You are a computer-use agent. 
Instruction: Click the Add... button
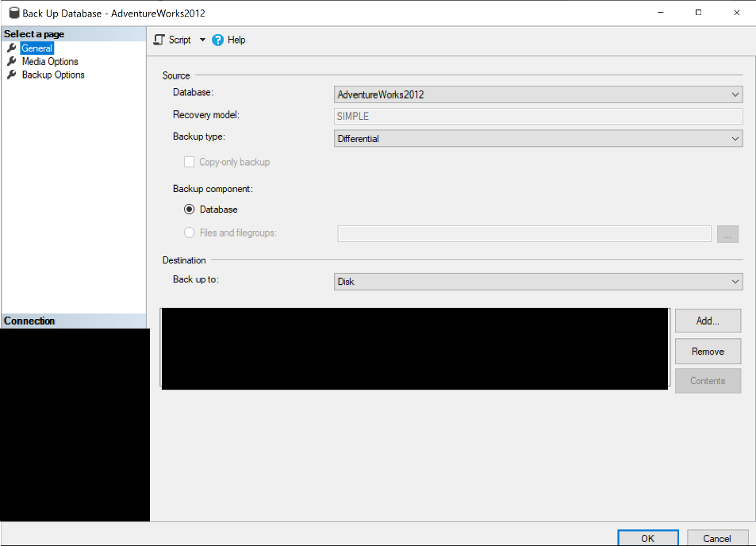pos(708,321)
